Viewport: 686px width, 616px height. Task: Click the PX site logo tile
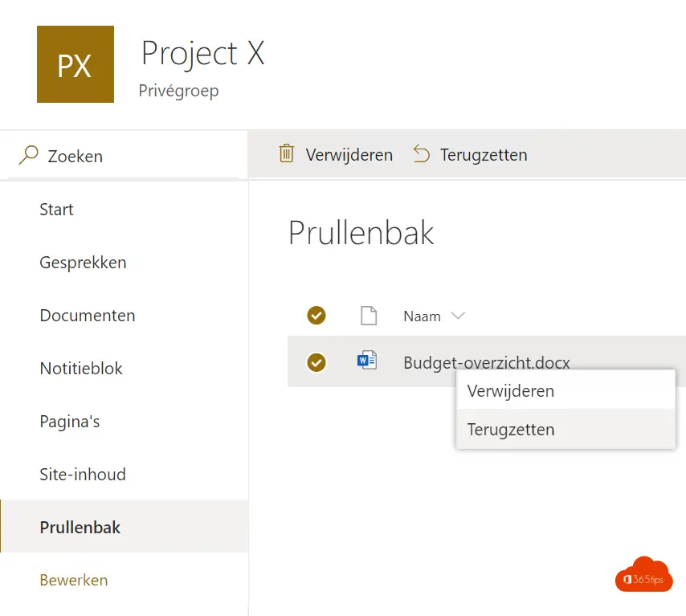click(x=76, y=64)
